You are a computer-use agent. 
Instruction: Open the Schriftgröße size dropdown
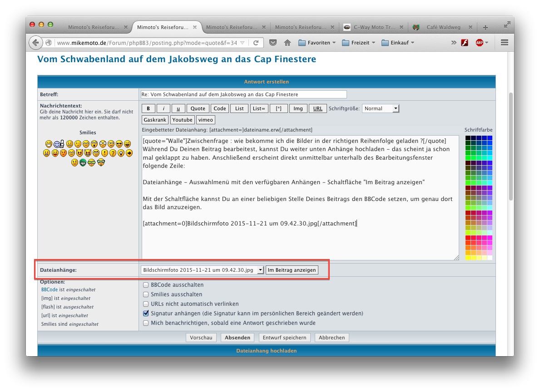pyautogui.click(x=380, y=108)
